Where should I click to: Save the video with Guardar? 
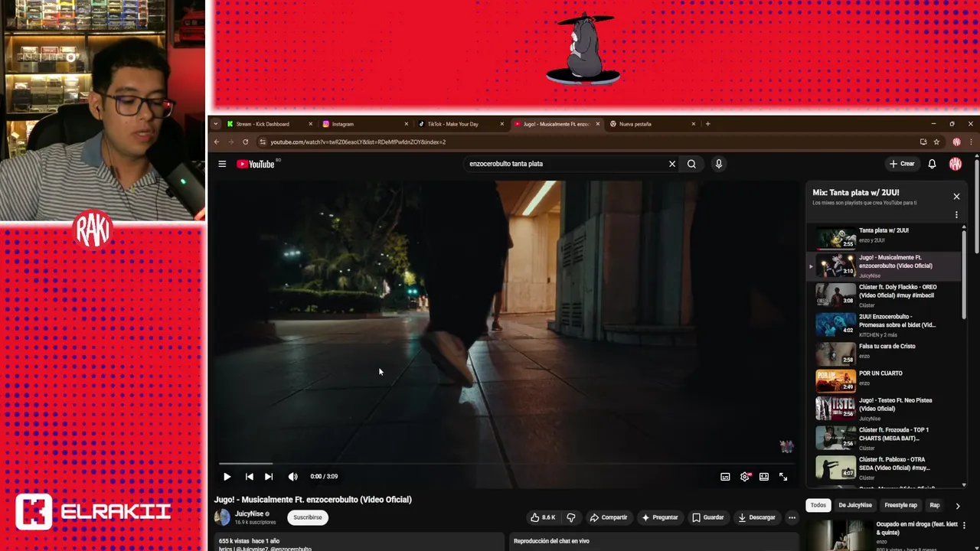(x=708, y=517)
